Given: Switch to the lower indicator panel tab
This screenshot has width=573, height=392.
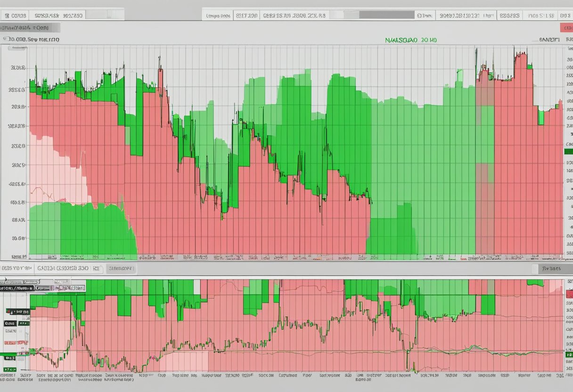Looking at the screenshot, I should pos(16,268).
